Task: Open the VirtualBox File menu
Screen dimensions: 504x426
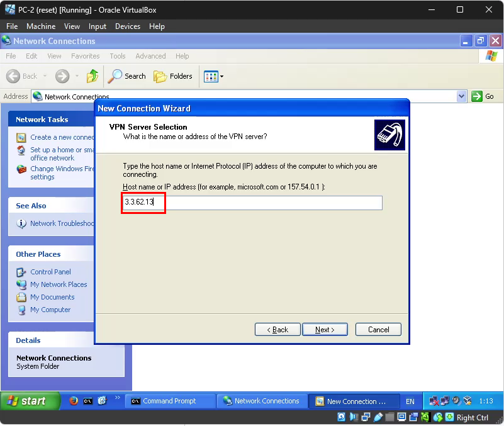Action: click(x=12, y=26)
